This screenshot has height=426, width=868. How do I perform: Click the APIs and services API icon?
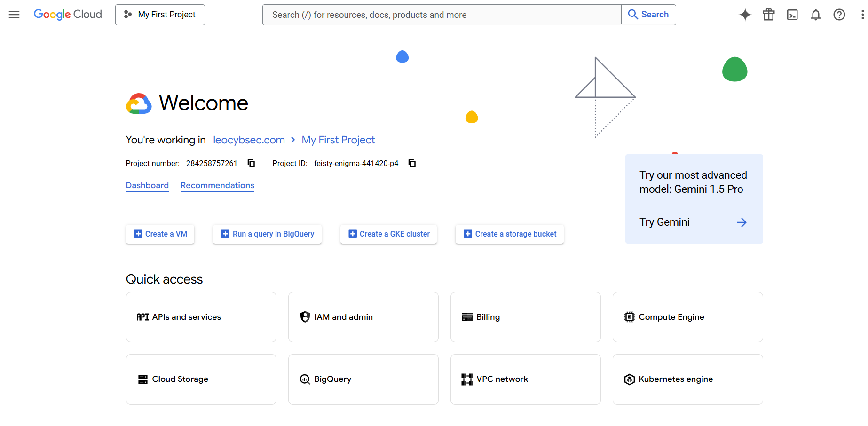[x=143, y=317]
